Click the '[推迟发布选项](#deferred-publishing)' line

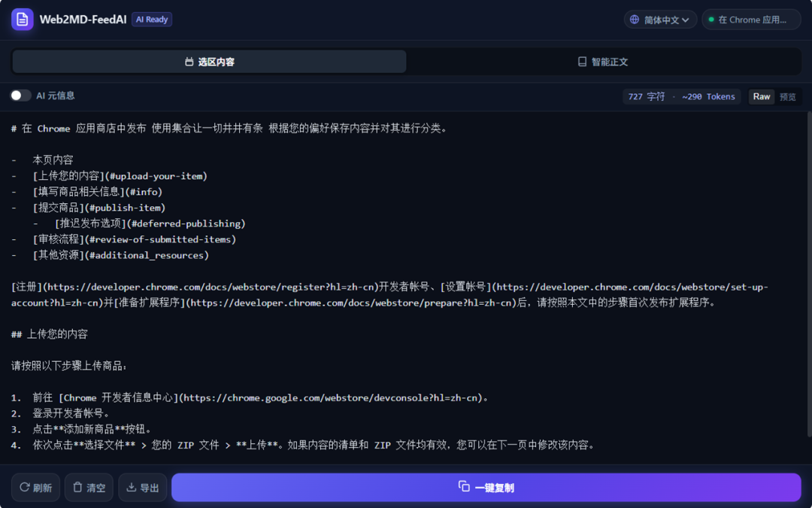point(139,224)
